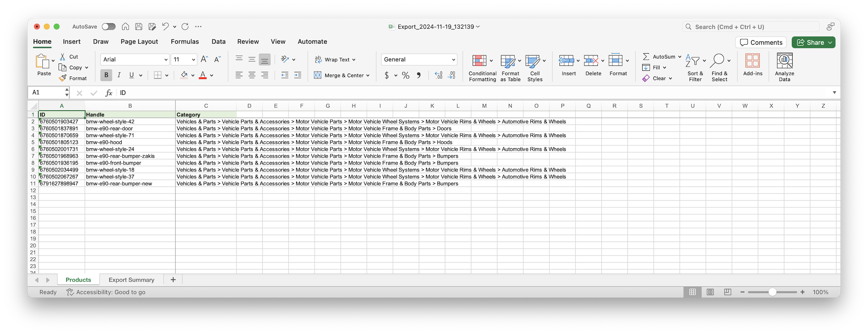This screenshot has width=868, height=334.
Task: Open the Add-ins icon
Action: coord(752,61)
